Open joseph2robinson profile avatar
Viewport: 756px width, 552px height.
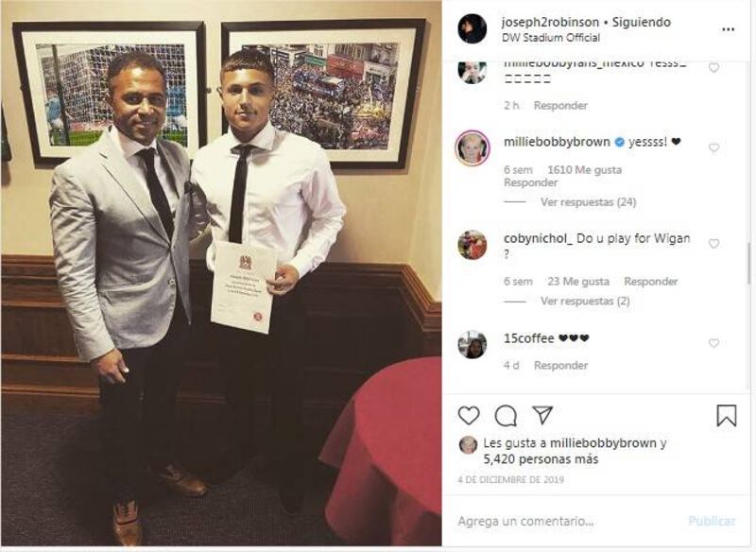tap(472, 29)
